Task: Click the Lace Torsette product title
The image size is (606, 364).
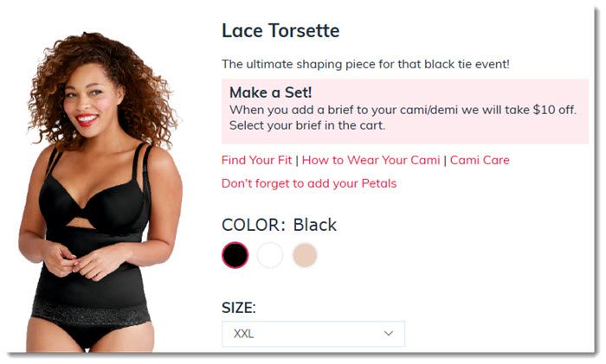Action: (280, 30)
